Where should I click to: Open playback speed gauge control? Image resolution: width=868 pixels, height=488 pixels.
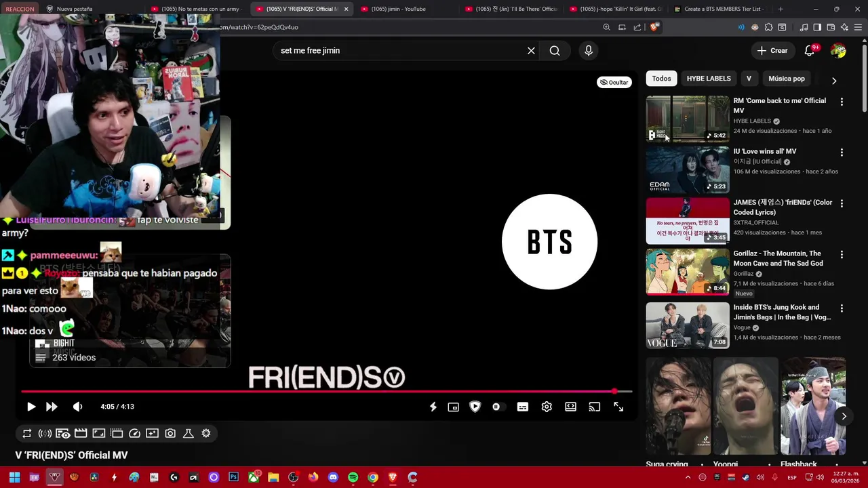(x=134, y=433)
